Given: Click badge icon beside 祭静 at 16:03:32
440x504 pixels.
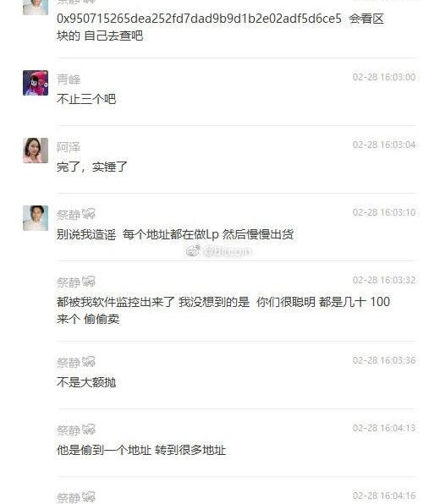Looking at the screenshot, I should coord(89,282).
